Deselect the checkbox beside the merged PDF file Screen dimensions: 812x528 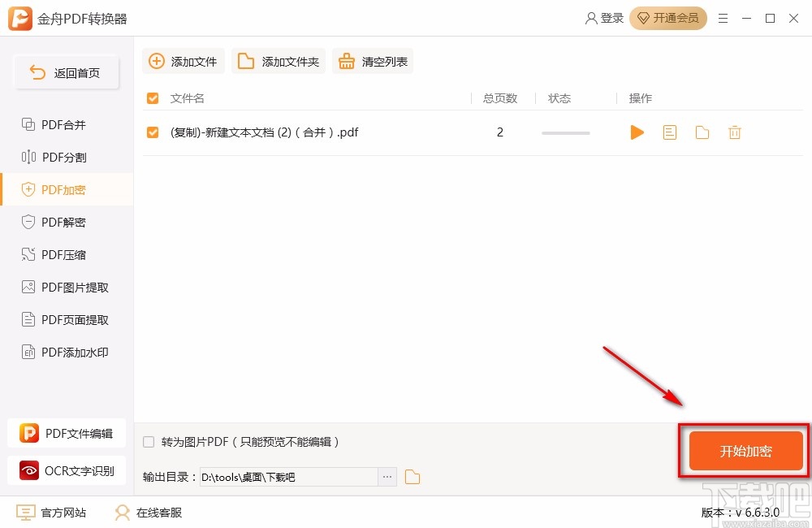pyautogui.click(x=152, y=132)
